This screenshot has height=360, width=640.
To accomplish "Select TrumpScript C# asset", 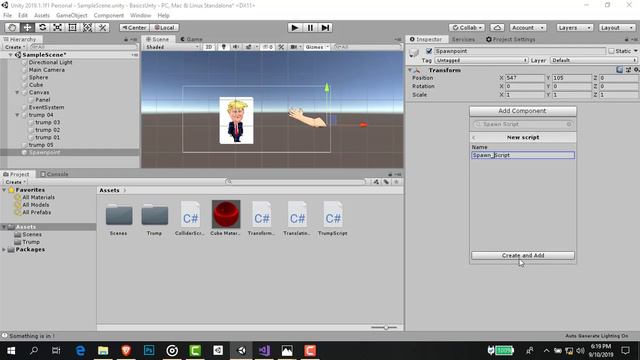I will tap(333, 218).
